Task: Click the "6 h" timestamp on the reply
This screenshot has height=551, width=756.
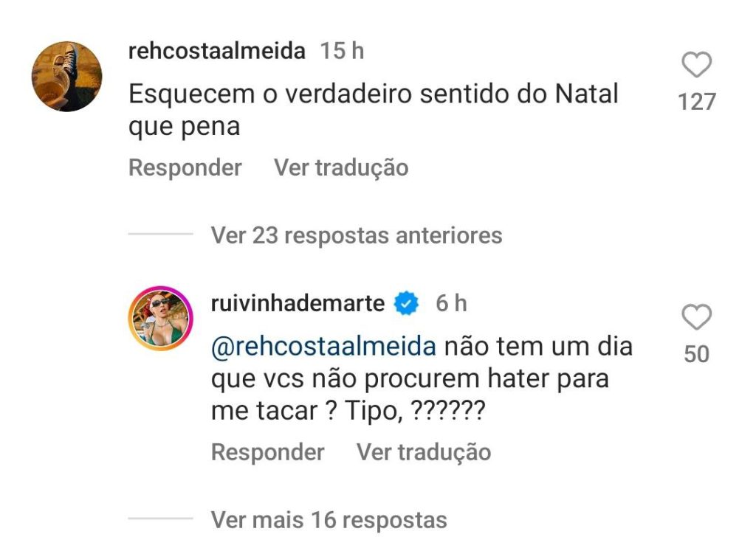Action: point(451,303)
